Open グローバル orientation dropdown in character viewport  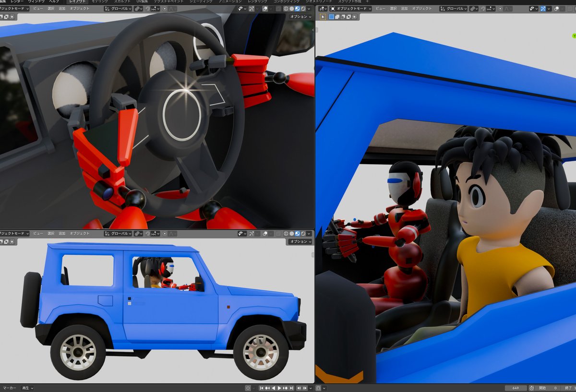pos(454,9)
